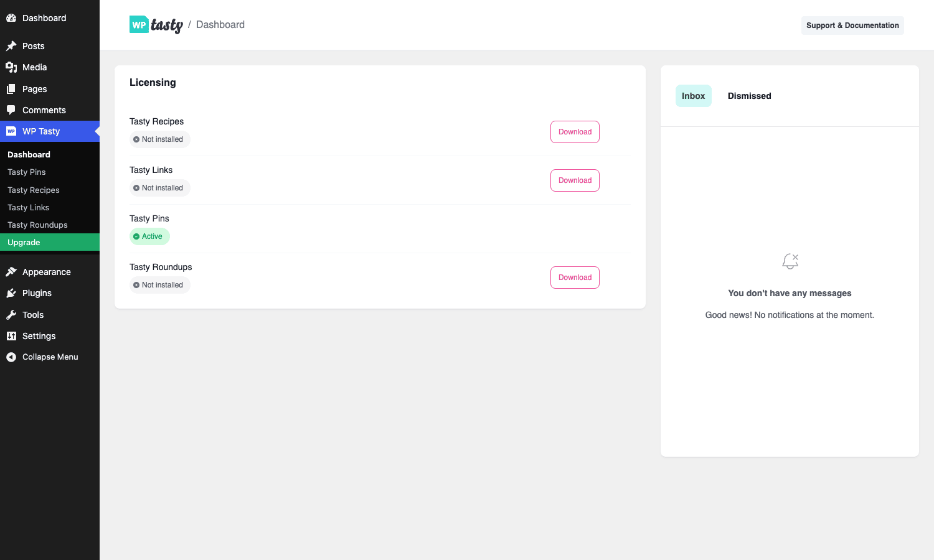Click the Tasty Links license row title

point(151,170)
